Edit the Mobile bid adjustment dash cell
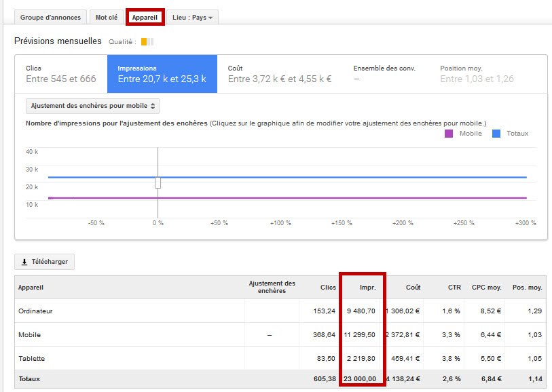Screen dimensions: 552x392 270,335
